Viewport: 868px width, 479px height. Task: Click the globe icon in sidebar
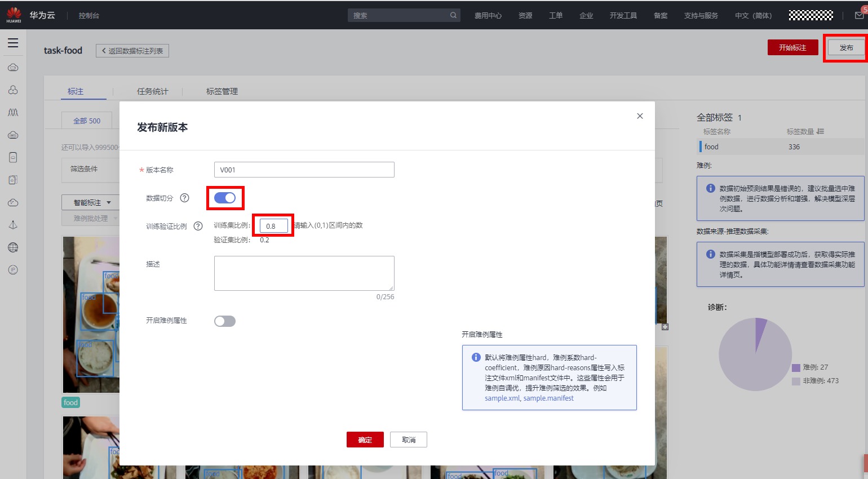(13, 247)
